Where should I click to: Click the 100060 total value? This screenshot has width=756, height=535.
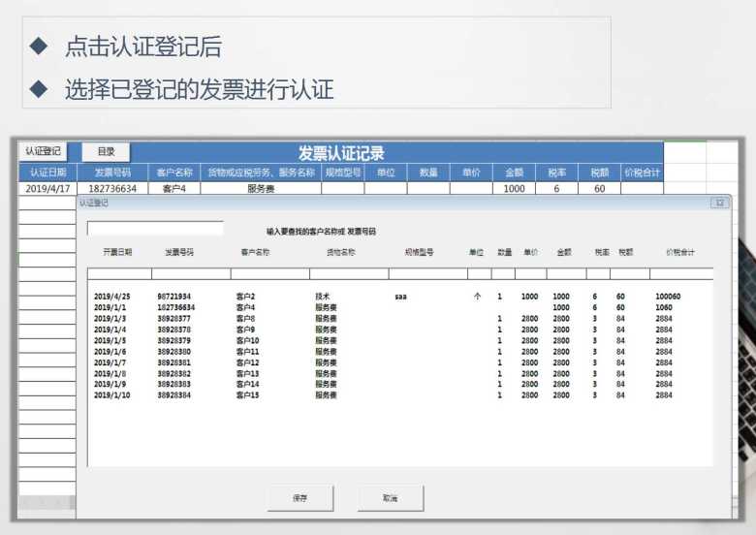[668, 297]
